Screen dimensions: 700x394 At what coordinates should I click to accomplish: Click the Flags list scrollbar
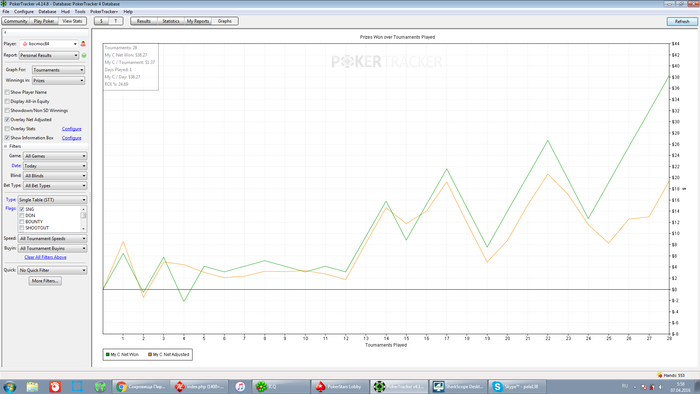click(x=83, y=219)
